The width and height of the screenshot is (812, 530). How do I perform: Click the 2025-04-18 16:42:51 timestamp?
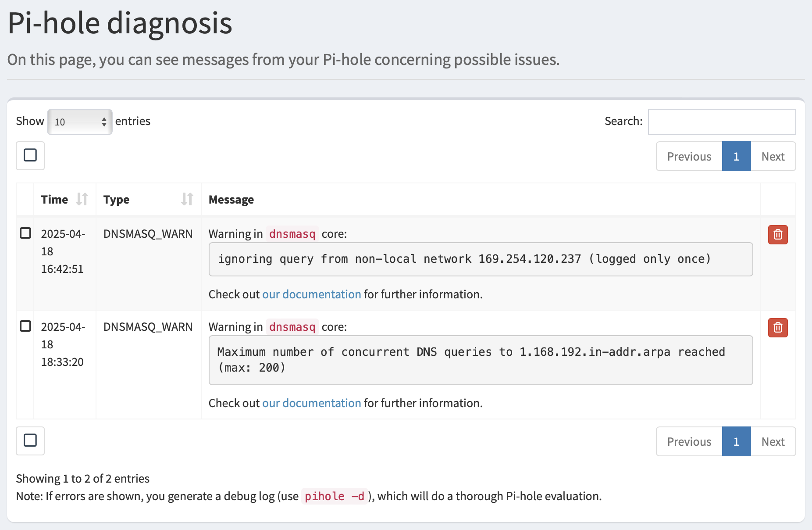point(63,251)
